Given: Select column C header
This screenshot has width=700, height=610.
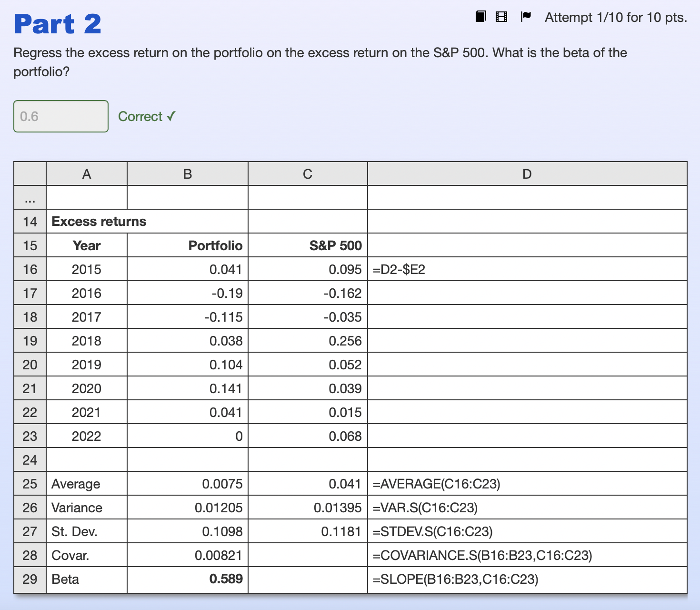Looking at the screenshot, I should [308, 174].
